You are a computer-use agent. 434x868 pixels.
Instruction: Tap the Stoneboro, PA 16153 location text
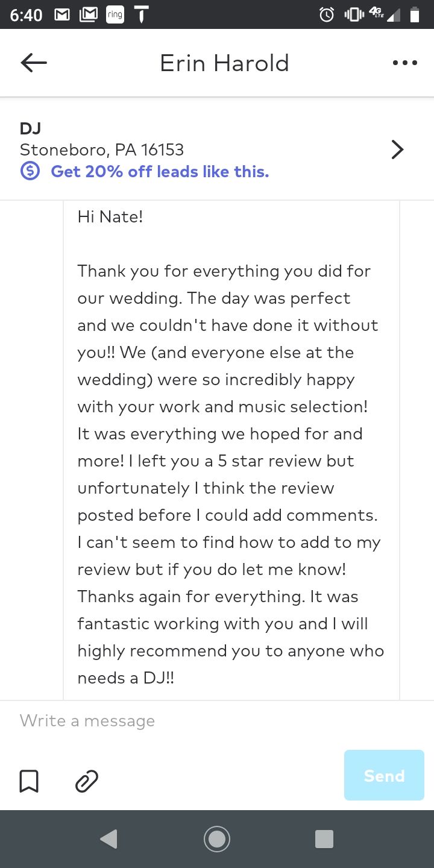click(x=102, y=149)
